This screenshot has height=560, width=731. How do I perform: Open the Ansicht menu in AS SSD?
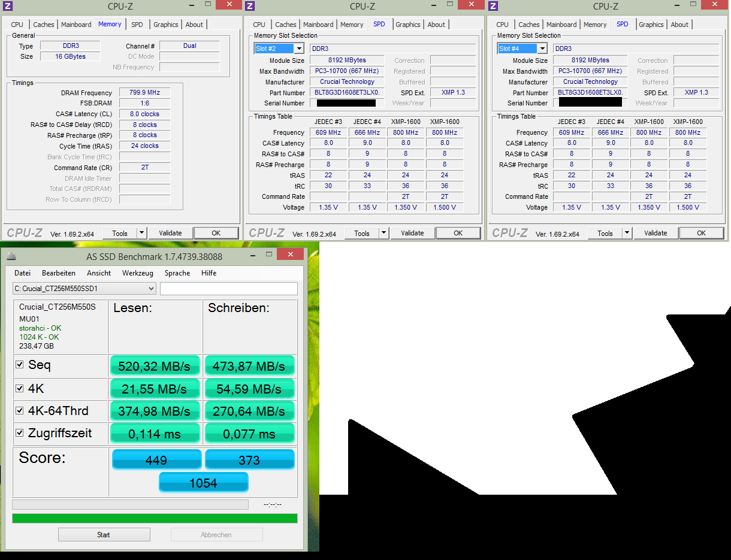(x=99, y=273)
